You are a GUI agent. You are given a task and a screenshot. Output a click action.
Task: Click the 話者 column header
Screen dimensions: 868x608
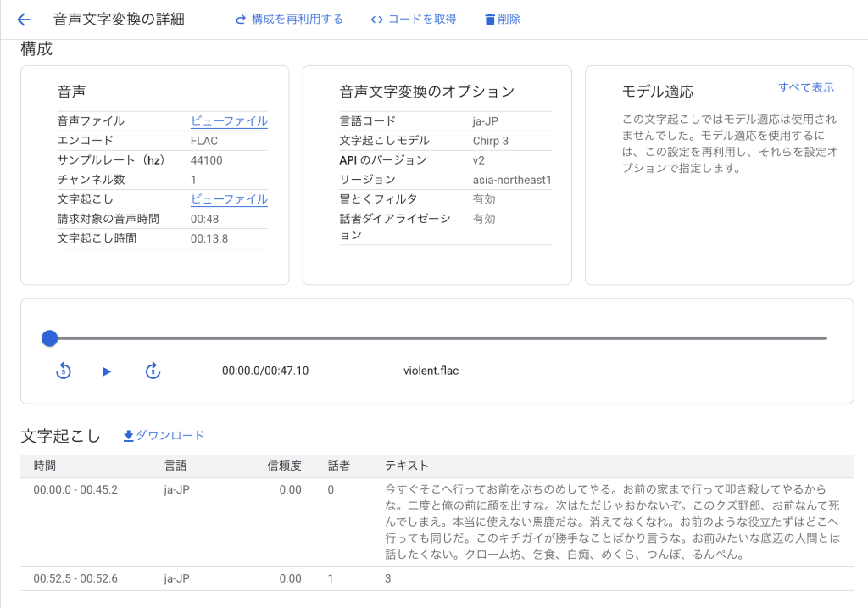(339, 466)
